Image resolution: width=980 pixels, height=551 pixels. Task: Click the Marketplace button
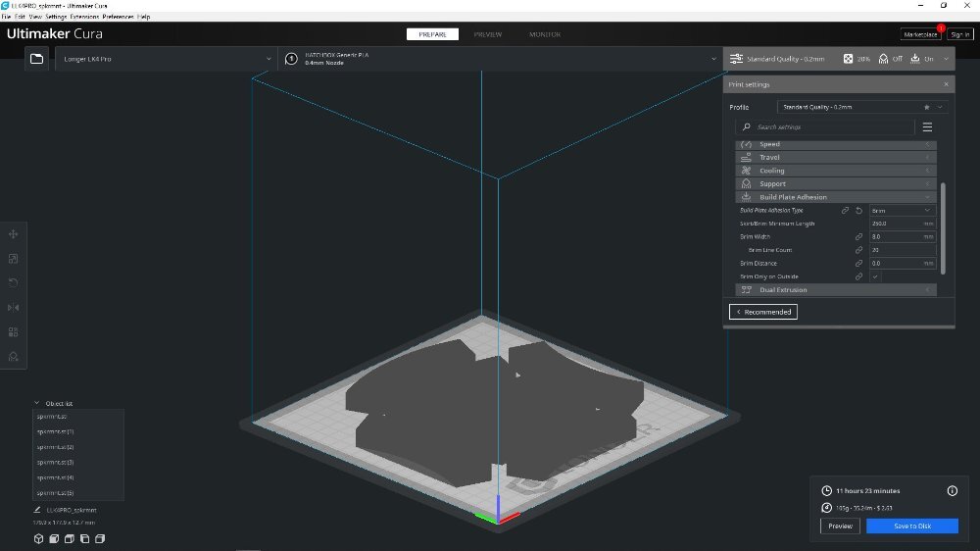click(x=920, y=34)
